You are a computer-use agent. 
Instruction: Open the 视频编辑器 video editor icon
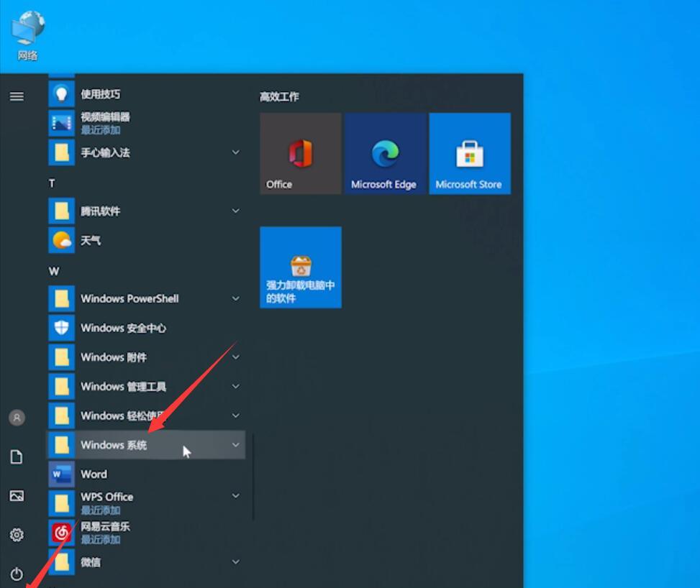[x=62, y=123]
